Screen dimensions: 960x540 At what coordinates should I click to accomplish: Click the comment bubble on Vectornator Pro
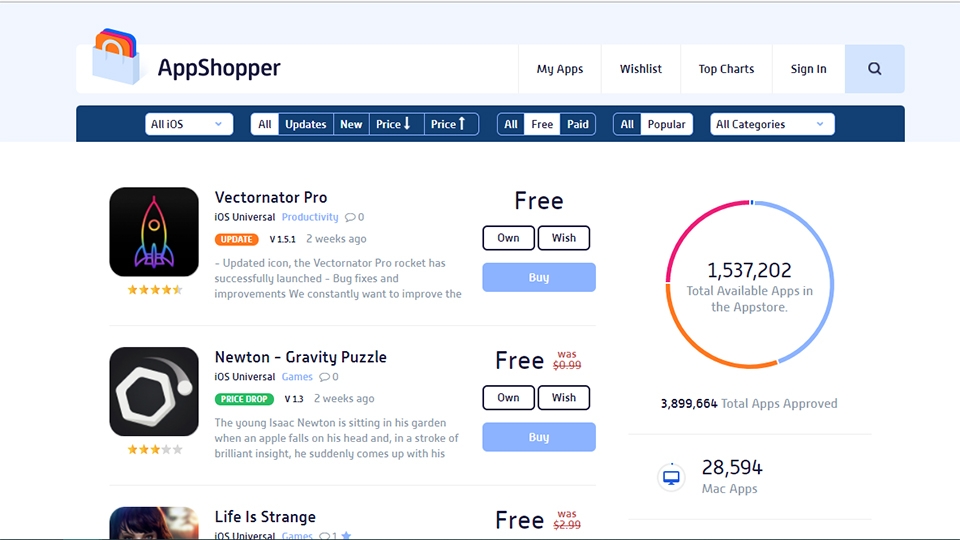(350, 217)
